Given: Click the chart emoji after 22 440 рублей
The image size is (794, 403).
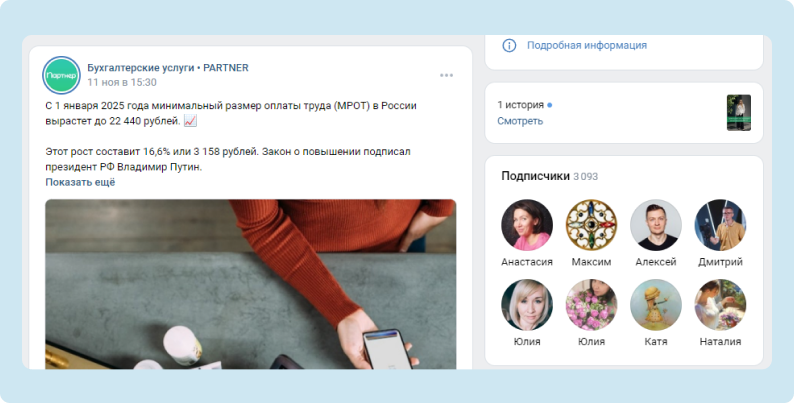Looking at the screenshot, I should click(x=190, y=122).
